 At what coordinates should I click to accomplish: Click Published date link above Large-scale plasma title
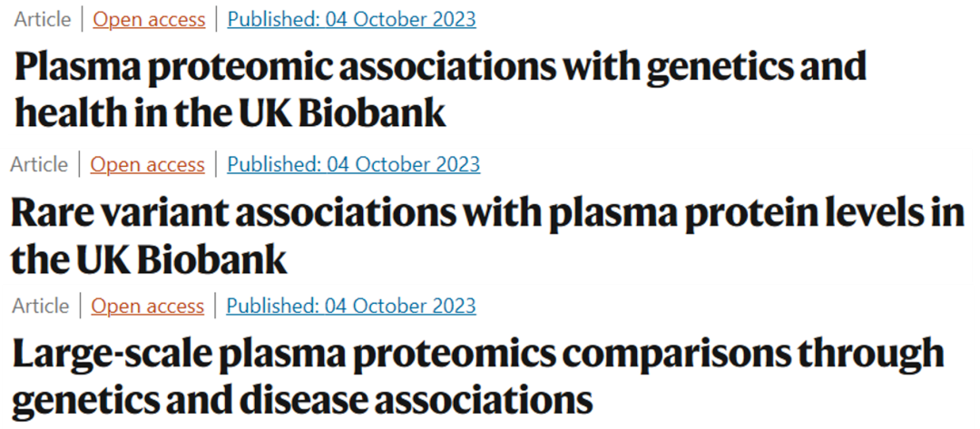[x=350, y=306]
